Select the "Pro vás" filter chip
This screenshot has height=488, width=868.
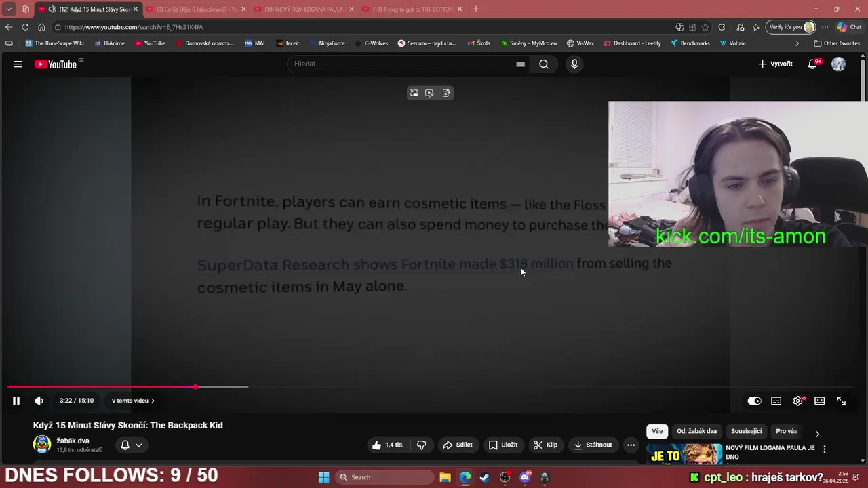tap(786, 431)
